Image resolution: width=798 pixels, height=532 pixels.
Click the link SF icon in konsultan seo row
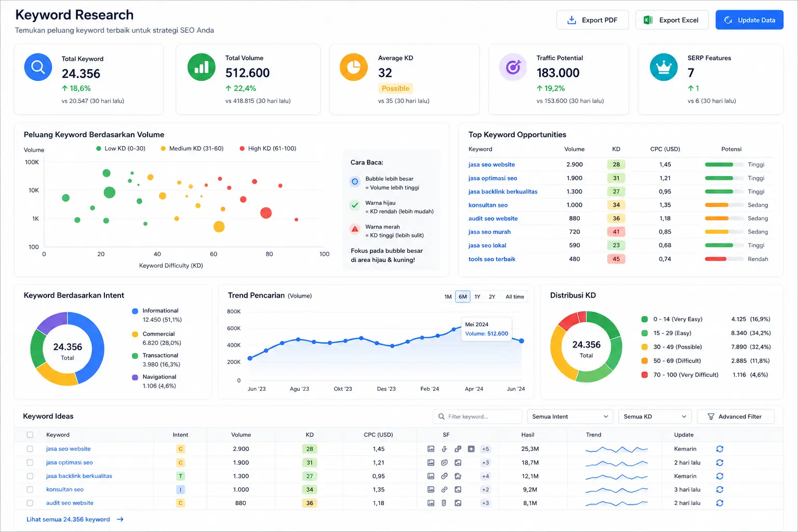tap(444, 489)
